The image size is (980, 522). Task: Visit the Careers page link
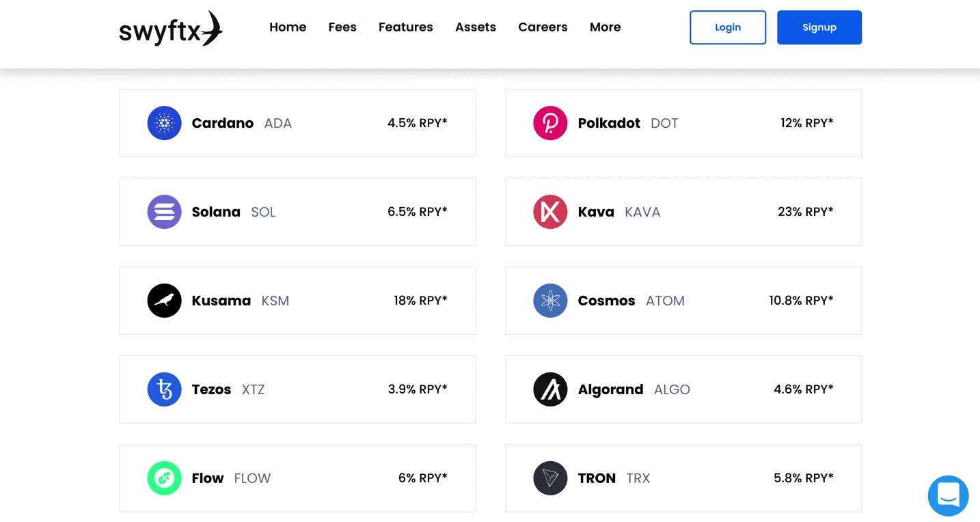(x=543, y=27)
